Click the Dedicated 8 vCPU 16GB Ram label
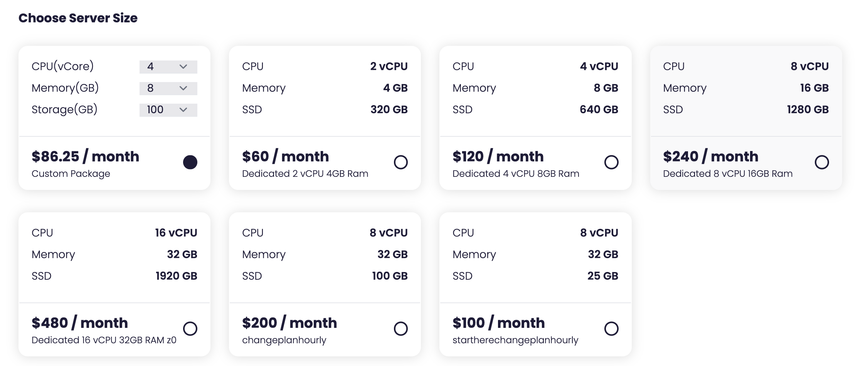 (728, 174)
